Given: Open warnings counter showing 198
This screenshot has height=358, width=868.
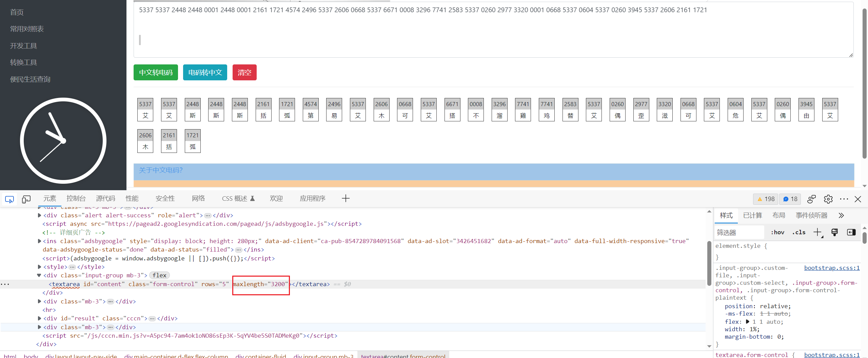Looking at the screenshot, I should tap(766, 199).
